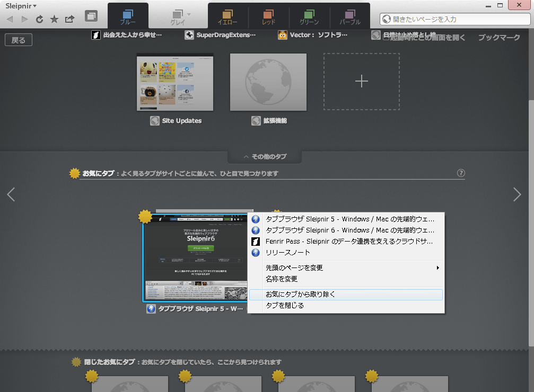Open the 出会えた人から幸せ… tab
534x392 pixels.
pos(127,35)
